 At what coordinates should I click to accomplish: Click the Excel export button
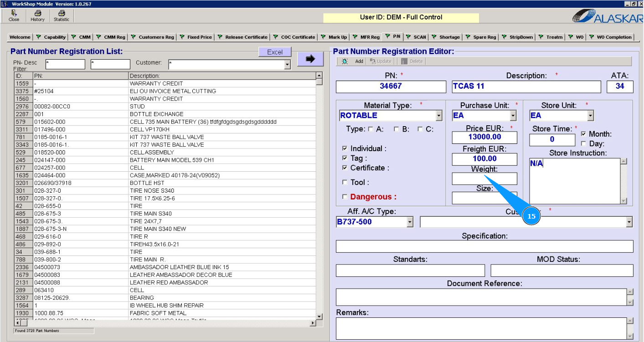point(275,52)
